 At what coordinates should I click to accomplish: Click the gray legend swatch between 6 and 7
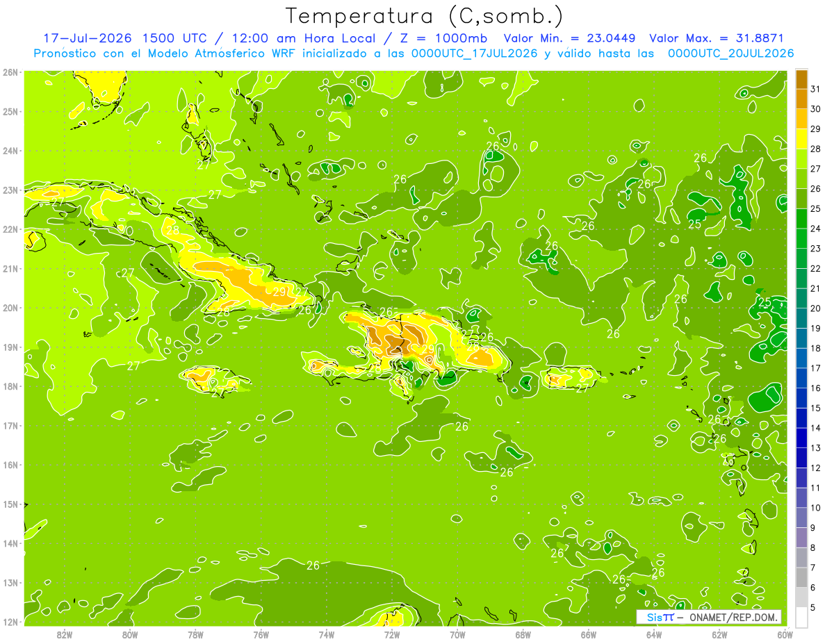coord(802,577)
